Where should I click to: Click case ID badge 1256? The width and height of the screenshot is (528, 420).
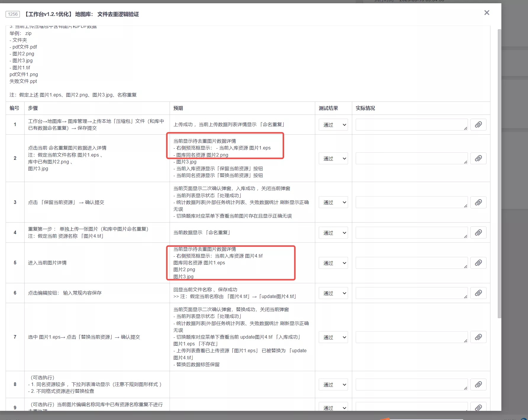click(13, 14)
